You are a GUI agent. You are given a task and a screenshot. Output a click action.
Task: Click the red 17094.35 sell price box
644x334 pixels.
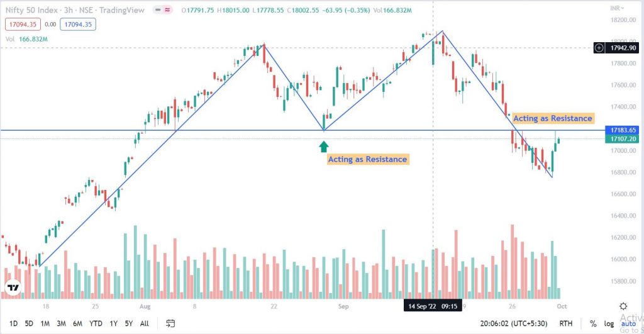click(x=23, y=25)
